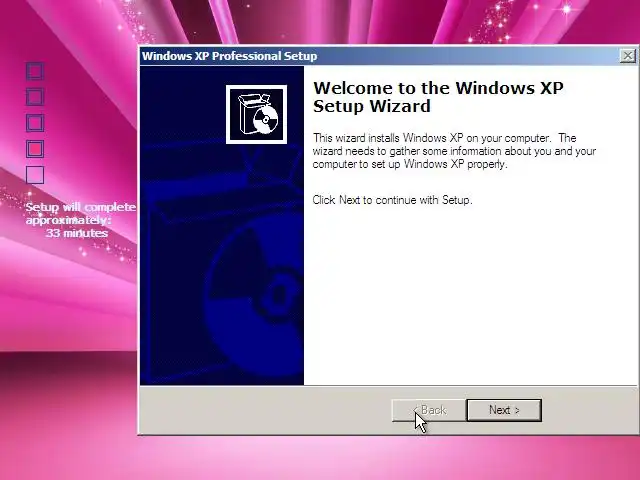Click the disabled Back button
Screen dimensions: 640x480
pos(429,410)
